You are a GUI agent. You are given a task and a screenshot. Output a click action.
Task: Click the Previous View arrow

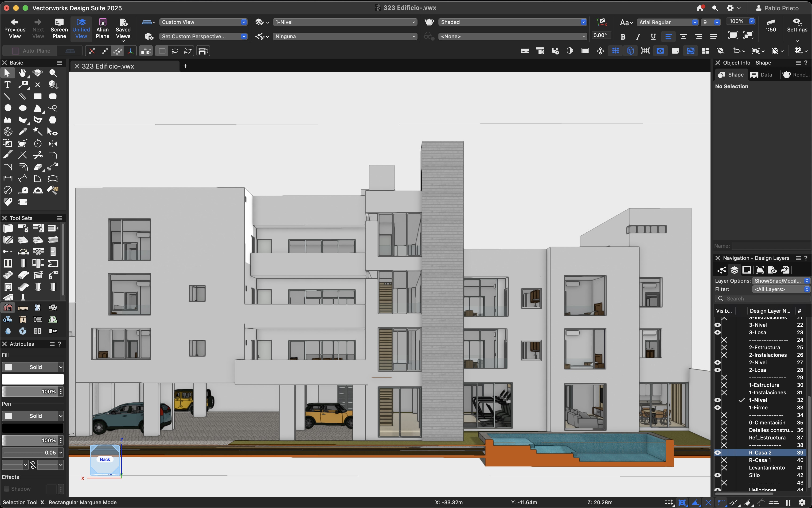coord(15,22)
